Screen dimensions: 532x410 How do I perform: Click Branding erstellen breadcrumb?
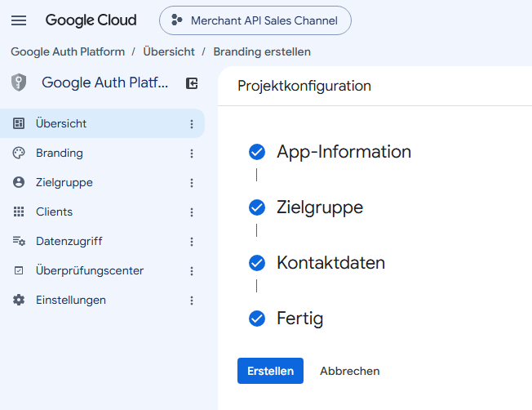pyautogui.click(x=262, y=51)
